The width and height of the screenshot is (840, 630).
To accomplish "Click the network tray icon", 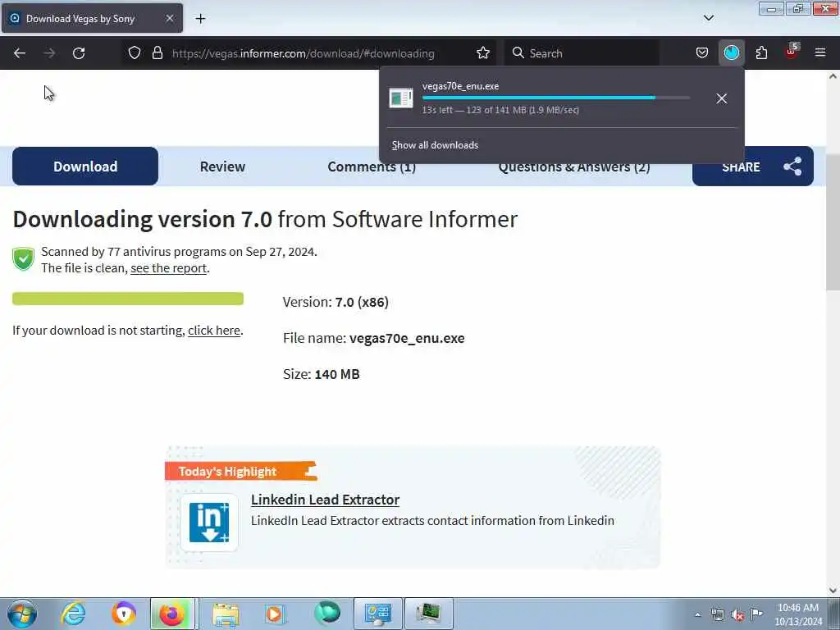I will coord(717,614).
